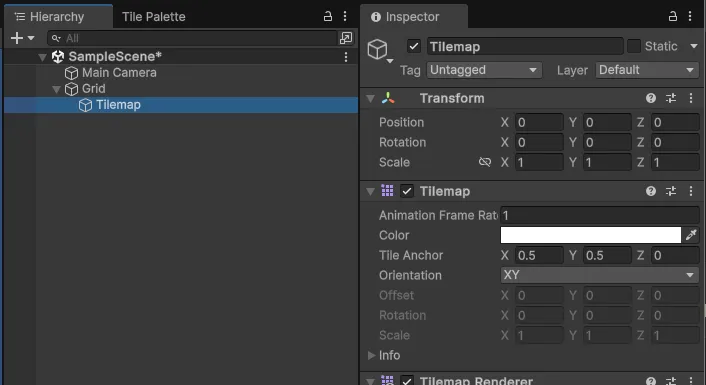Open the Tilemap component more options menu

[x=691, y=191]
